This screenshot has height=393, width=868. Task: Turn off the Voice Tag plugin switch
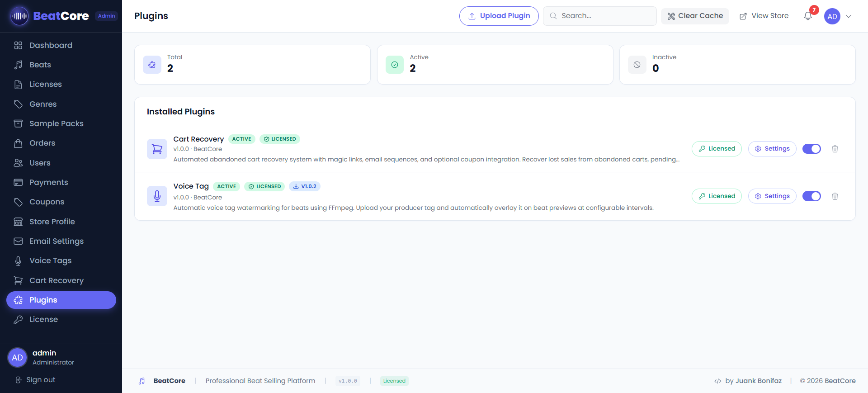811,196
